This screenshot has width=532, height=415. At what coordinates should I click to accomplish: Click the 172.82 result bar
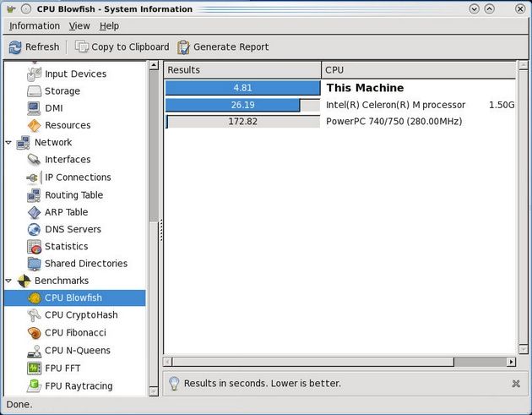point(242,122)
